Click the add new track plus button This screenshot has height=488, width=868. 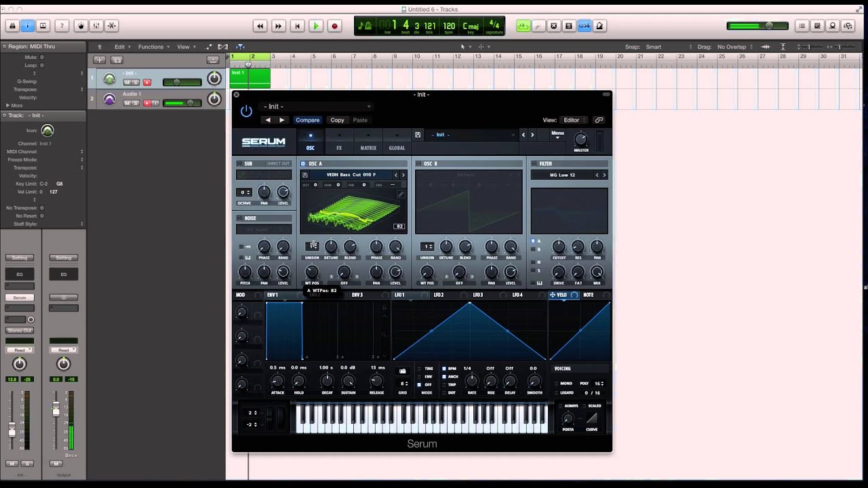(x=98, y=60)
